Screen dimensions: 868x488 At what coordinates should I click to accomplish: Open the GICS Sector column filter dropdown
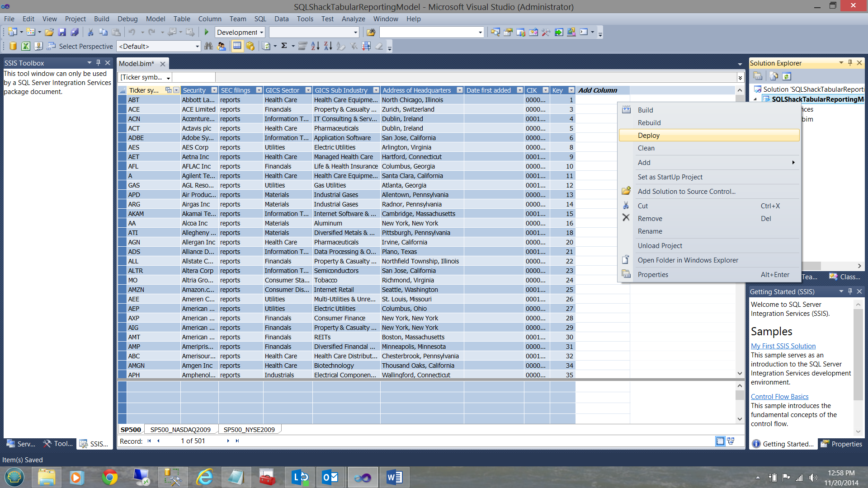(308, 90)
